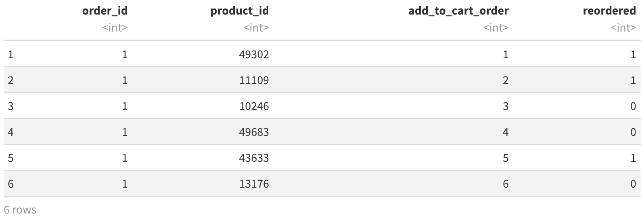Click the cell containing 11109
The width and height of the screenshot is (644, 220).
(253, 80)
